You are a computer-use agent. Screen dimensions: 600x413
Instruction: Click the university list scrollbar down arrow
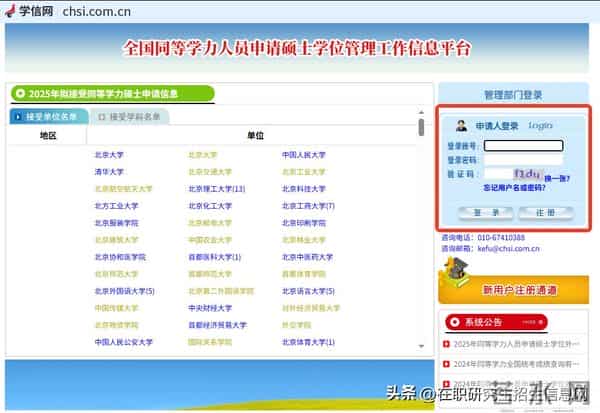(x=421, y=346)
